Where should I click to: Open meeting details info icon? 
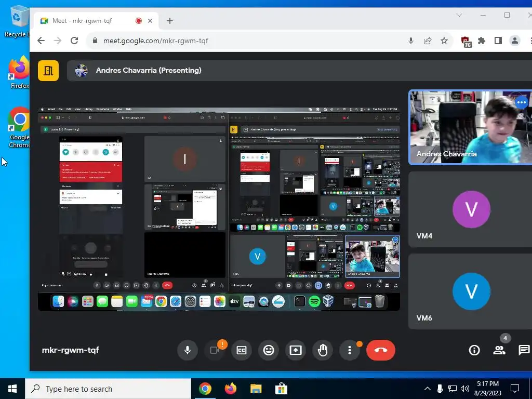[x=474, y=350]
